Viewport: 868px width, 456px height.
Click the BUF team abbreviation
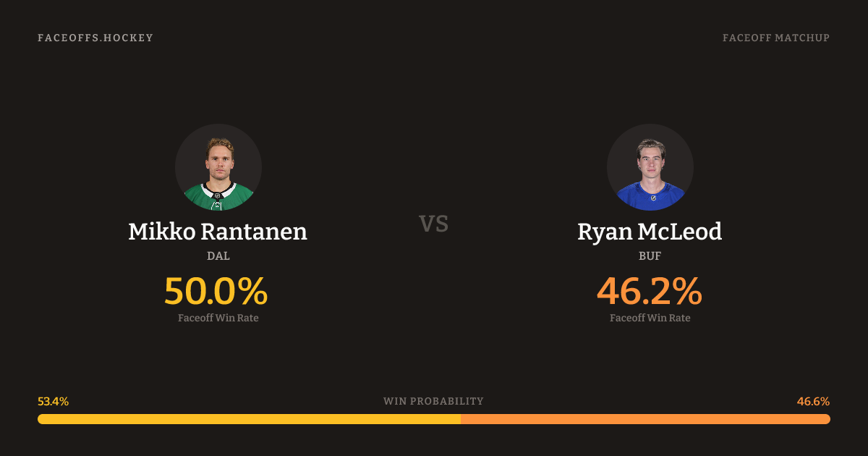[x=650, y=256]
